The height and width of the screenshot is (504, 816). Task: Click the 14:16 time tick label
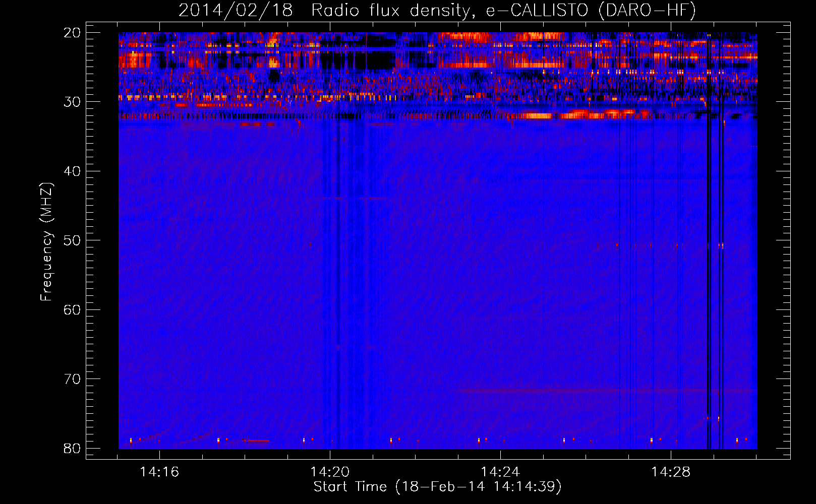(159, 472)
